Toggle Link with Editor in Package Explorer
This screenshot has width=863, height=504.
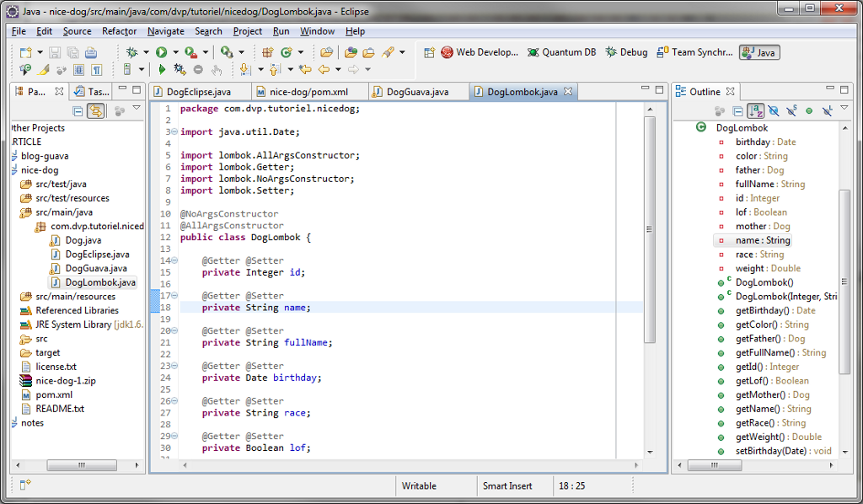pos(96,110)
